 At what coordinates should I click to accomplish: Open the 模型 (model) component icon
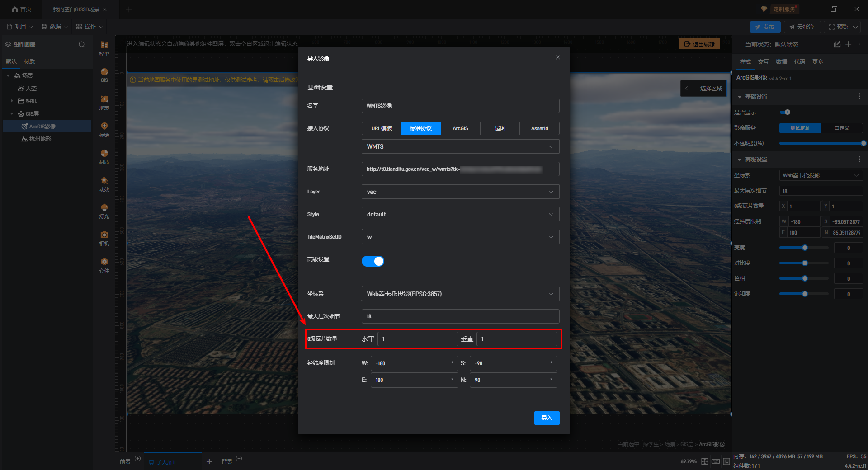tap(104, 45)
